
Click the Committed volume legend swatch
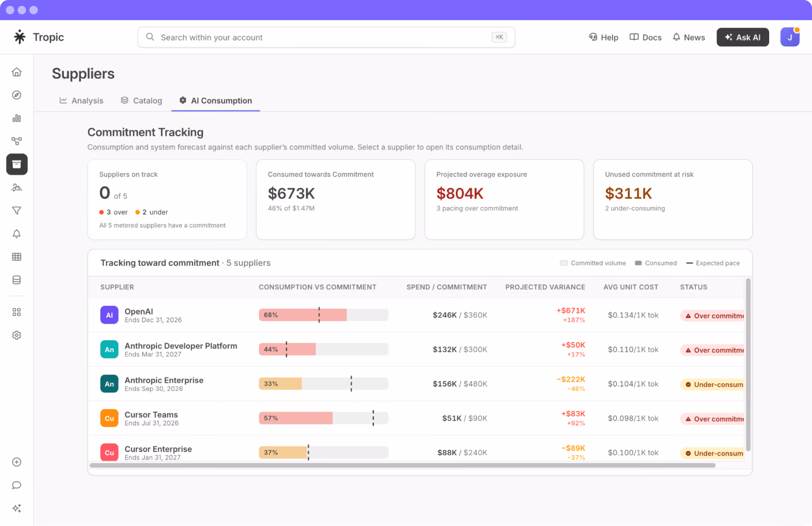click(x=563, y=263)
